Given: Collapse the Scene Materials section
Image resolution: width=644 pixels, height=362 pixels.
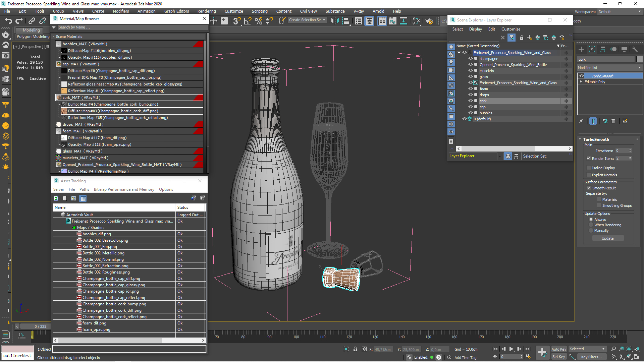Looking at the screenshot, I should [x=54, y=37].
